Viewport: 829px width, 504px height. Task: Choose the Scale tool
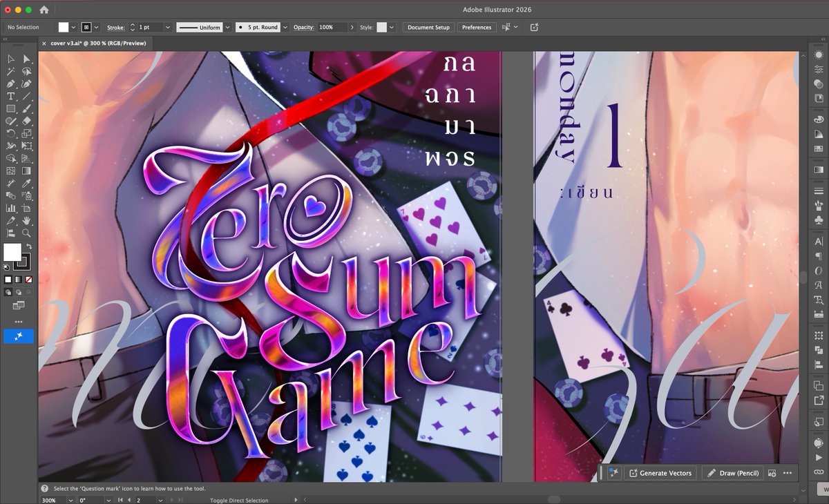point(26,133)
